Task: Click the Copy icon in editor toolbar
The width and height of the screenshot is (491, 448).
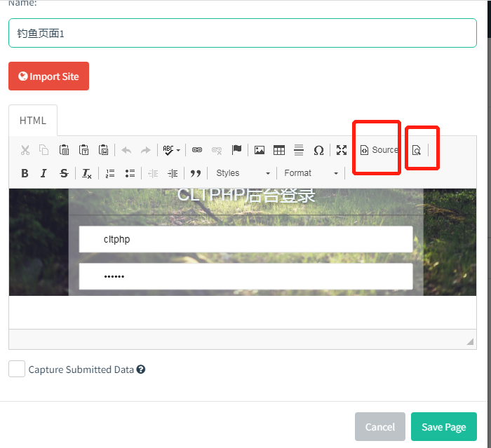Action: pyautogui.click(x=43, y=150)
